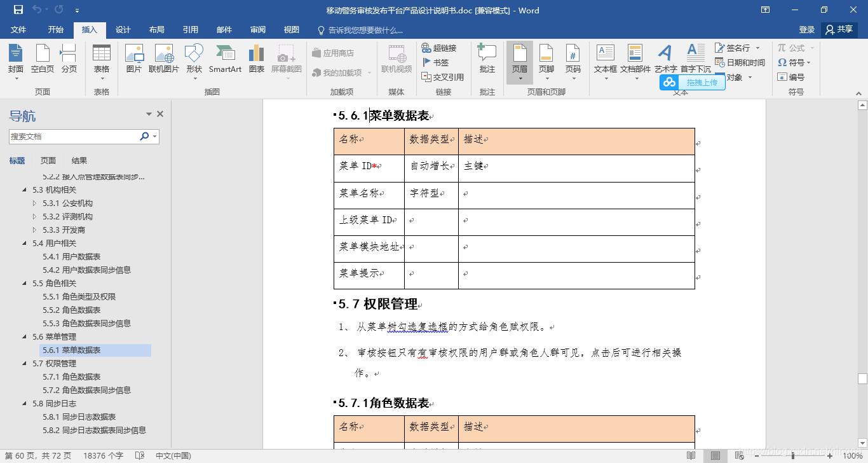Viewport: 868px width, 463px height.
Task: Click page indicator 第 60 页, 共 72 页
Action: tap(38, 455)
